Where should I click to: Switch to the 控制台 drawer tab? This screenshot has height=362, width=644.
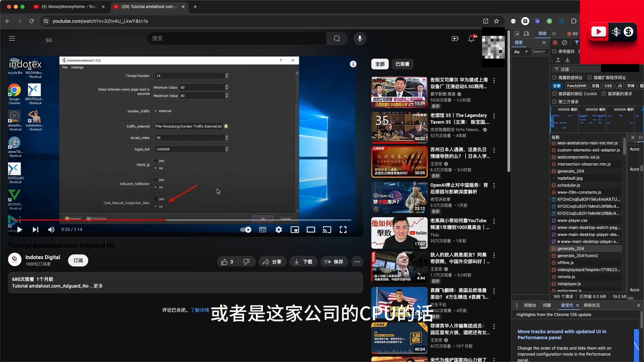tap(530, 305)
